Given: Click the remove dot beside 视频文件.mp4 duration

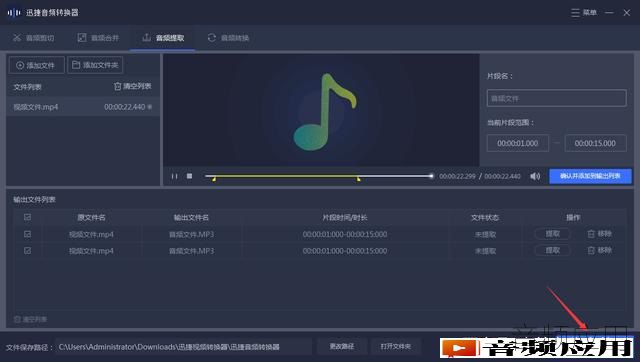Looking at the screenshot, I should [x=150, y=107].
